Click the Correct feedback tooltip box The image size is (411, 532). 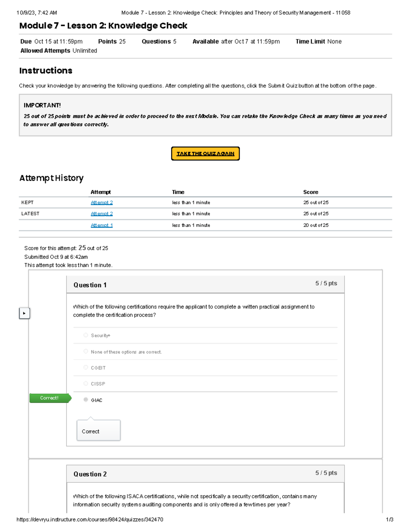[99, 431]
